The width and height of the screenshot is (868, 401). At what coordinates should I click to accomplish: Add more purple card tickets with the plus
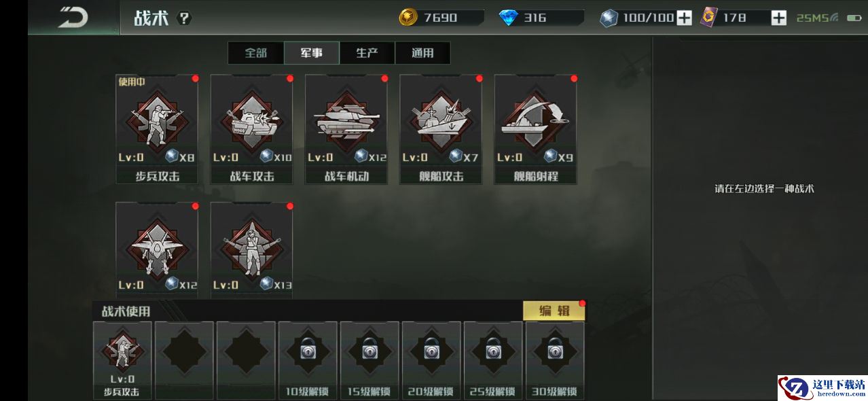[778, 18]
